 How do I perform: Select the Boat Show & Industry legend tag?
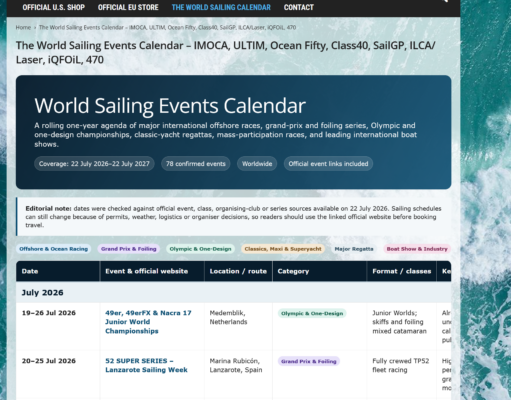pos(417,249)
